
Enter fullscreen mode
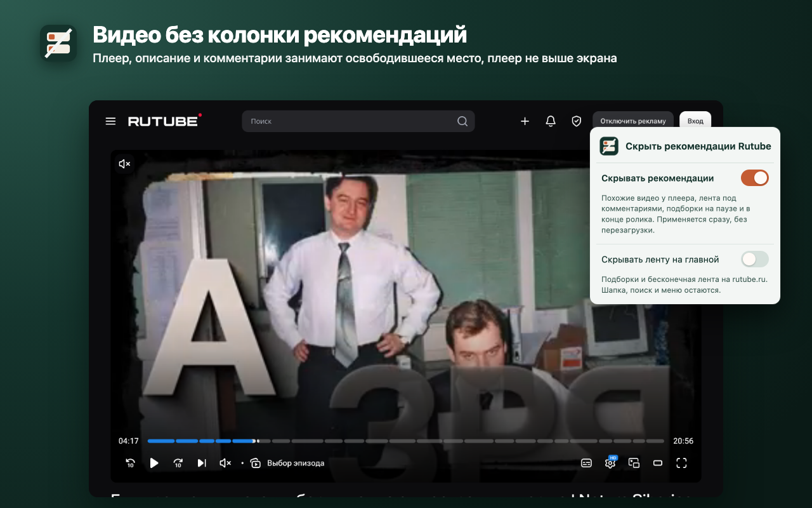tap(681, 463)
